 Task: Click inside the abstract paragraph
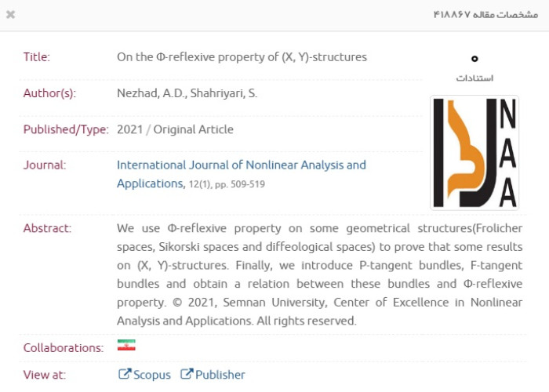tap(319, 274)
